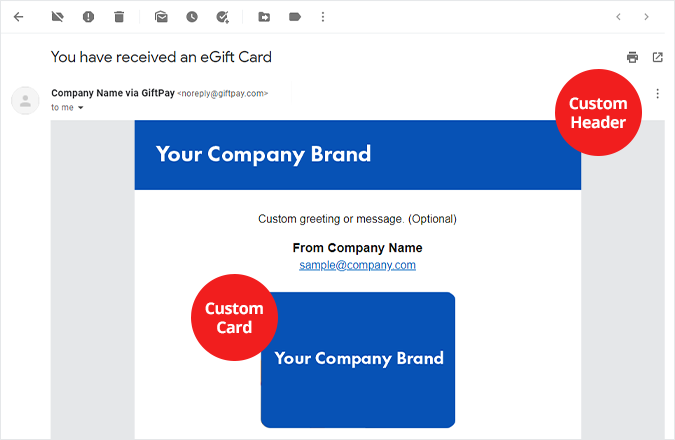Click the sample@company.com link

click(x=357, y=265)
